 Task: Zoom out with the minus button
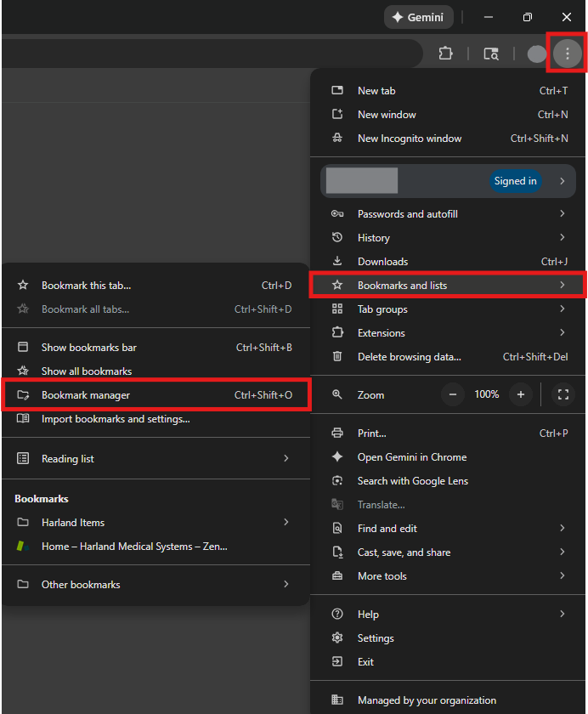(452, 394)
